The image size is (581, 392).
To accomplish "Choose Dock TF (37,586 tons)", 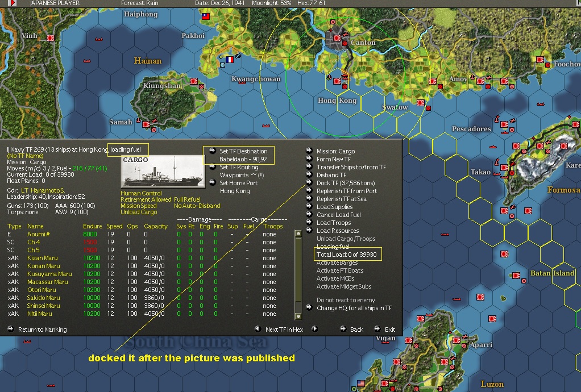I will [346, 183].
